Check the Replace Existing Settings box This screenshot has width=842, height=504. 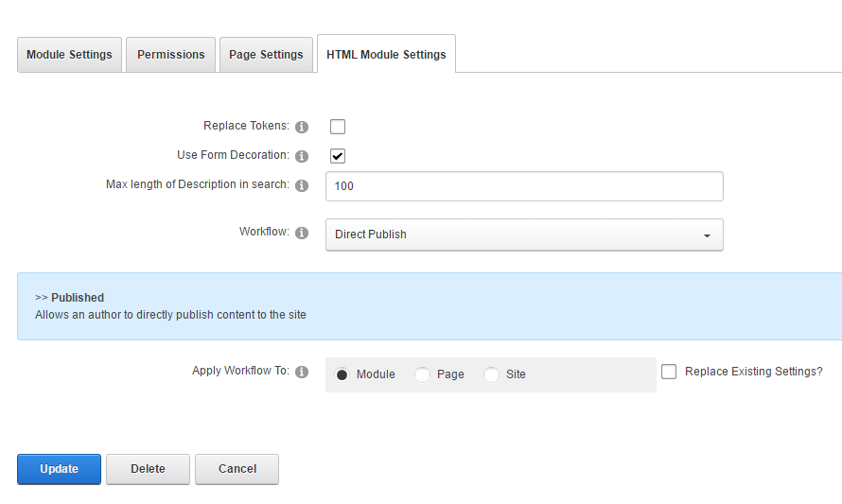(x=669, y=372)
